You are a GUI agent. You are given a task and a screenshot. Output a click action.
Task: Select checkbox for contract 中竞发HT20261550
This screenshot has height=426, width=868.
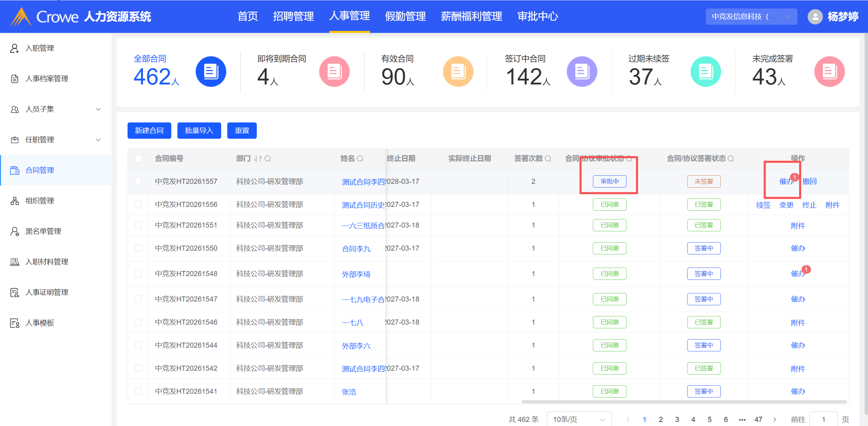coord(138,248)
